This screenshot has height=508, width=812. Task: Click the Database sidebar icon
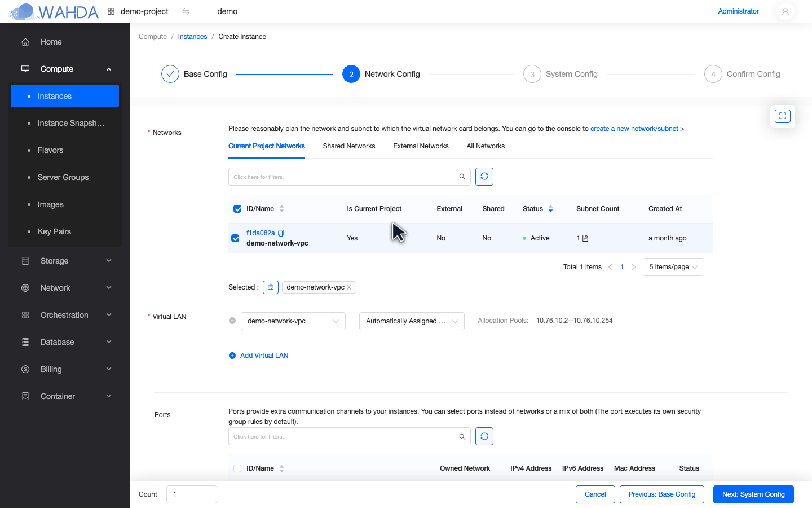click(x=25, y=342)
